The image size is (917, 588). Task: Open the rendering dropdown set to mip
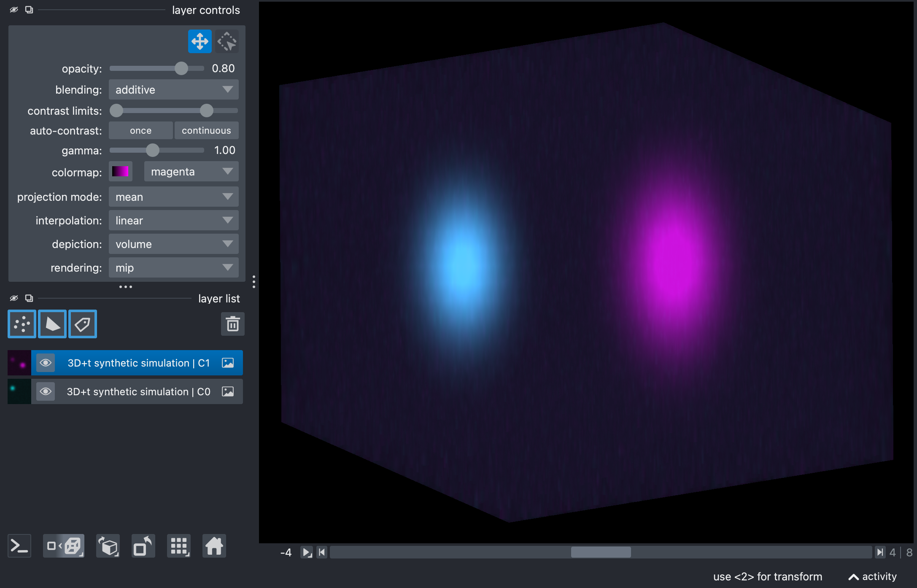(x=174, y=267)
